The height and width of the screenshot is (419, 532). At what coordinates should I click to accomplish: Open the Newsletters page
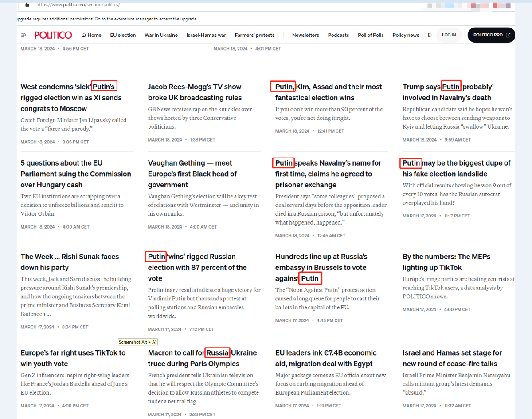[305, 35]
